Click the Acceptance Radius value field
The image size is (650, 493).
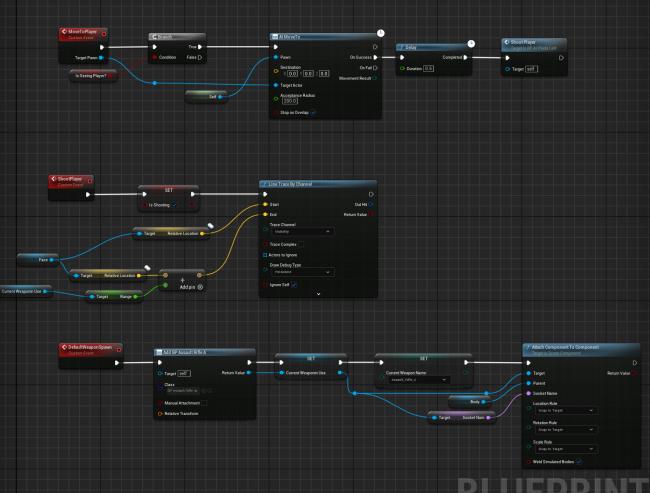(290, 101)
